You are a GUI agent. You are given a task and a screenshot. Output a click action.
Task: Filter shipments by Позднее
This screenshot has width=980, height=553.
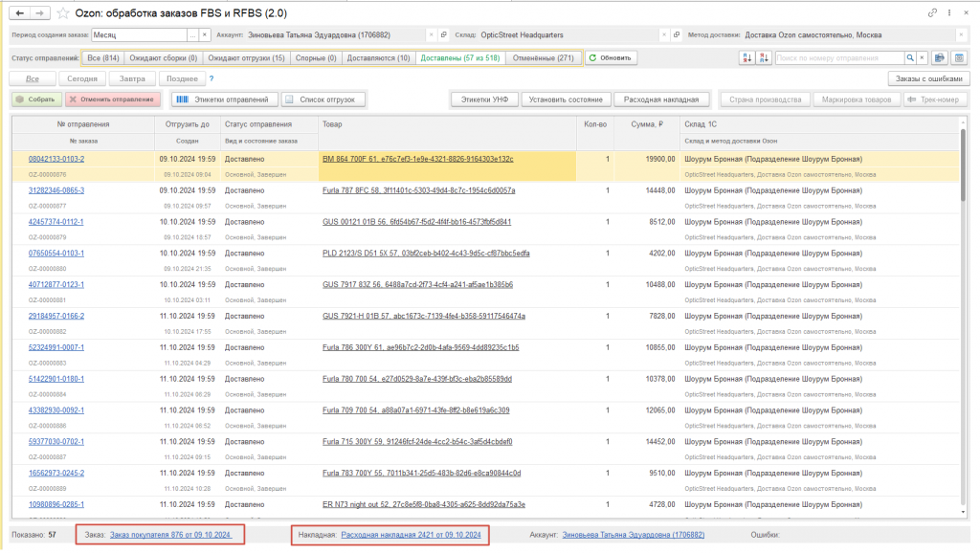coord(182,78)
